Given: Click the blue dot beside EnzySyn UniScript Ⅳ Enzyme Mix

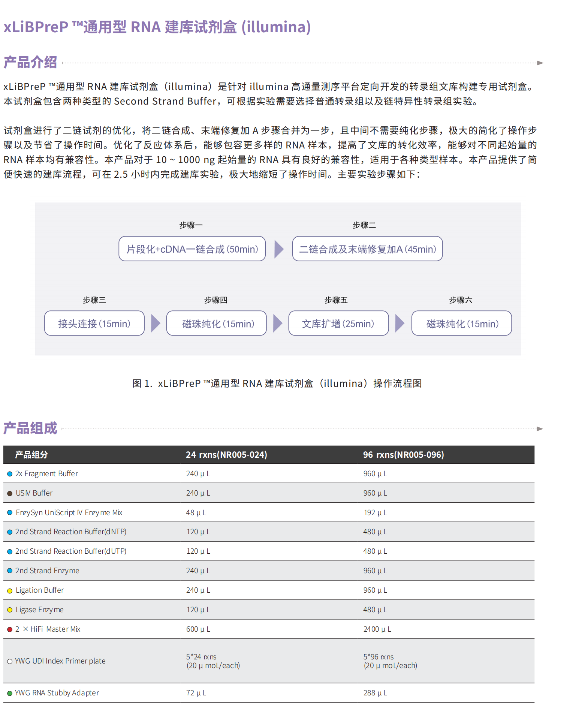Looking at the screenshot, I should [x=10, y=512].
